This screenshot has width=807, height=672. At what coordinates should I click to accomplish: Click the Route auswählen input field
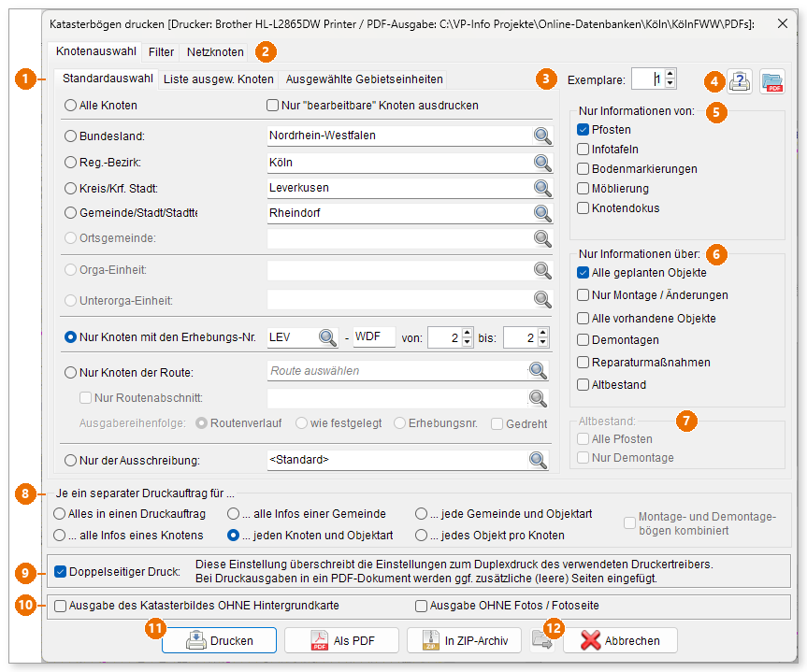[x=396, y=370]
